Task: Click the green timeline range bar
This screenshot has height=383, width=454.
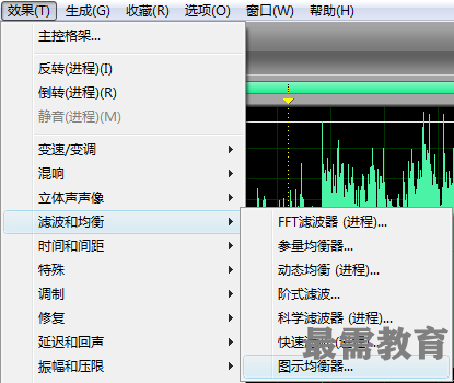Action: click(x=350, y=88)
